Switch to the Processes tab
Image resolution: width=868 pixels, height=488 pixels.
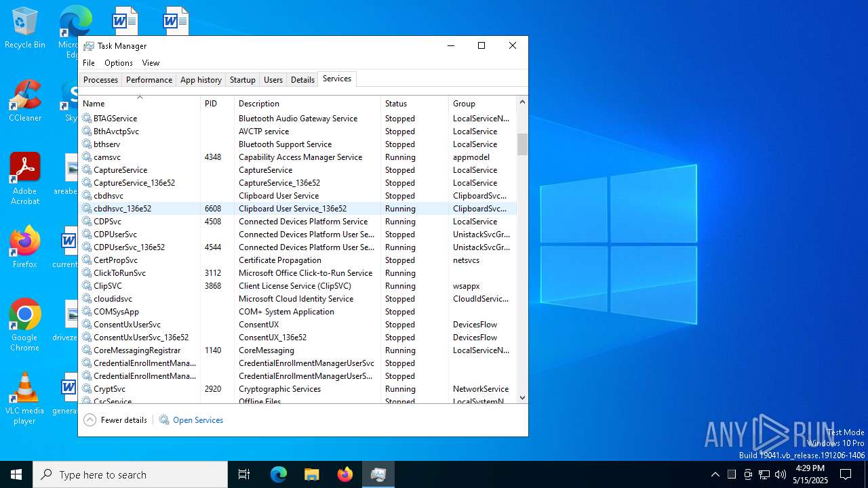(x=101, y=80)
